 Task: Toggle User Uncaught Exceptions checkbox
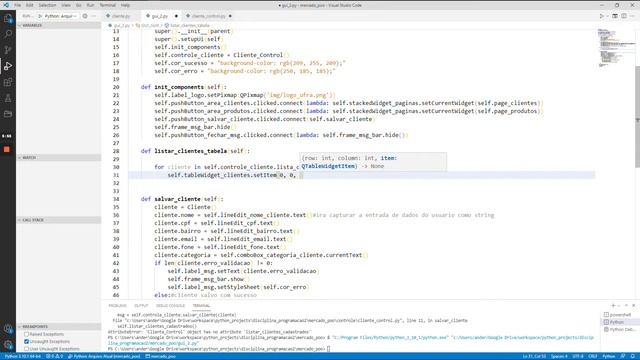coord(27,349)
